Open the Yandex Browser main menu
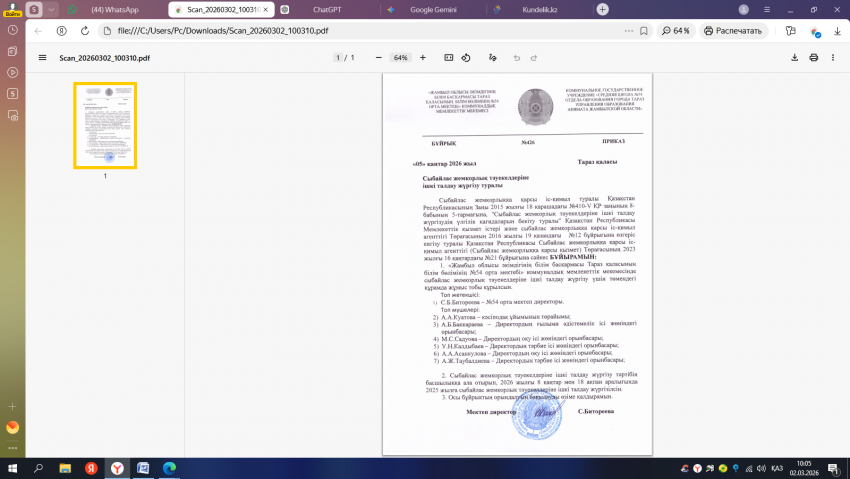 click(x=767, y=9)
